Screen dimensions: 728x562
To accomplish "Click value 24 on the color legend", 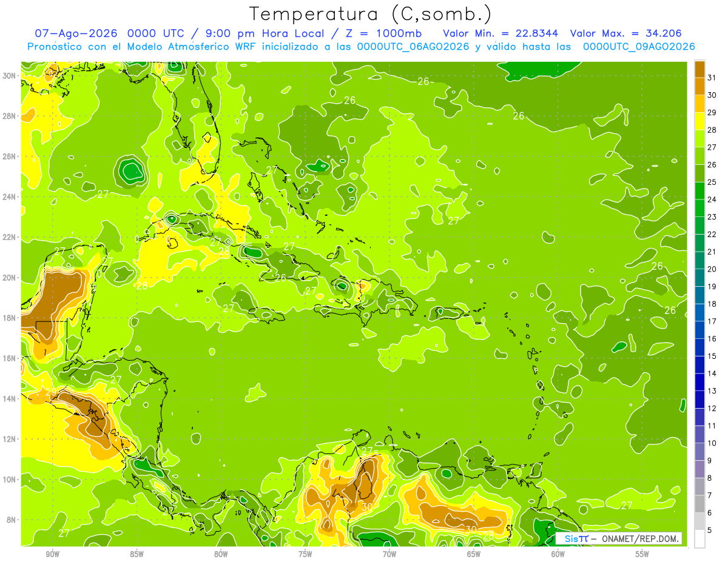I will tap(712, 199).
